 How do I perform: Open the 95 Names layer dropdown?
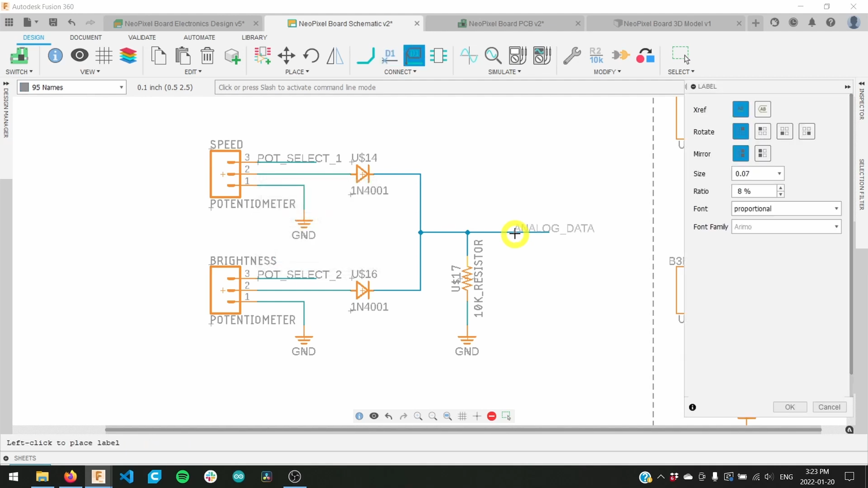[x=120, y=87]
